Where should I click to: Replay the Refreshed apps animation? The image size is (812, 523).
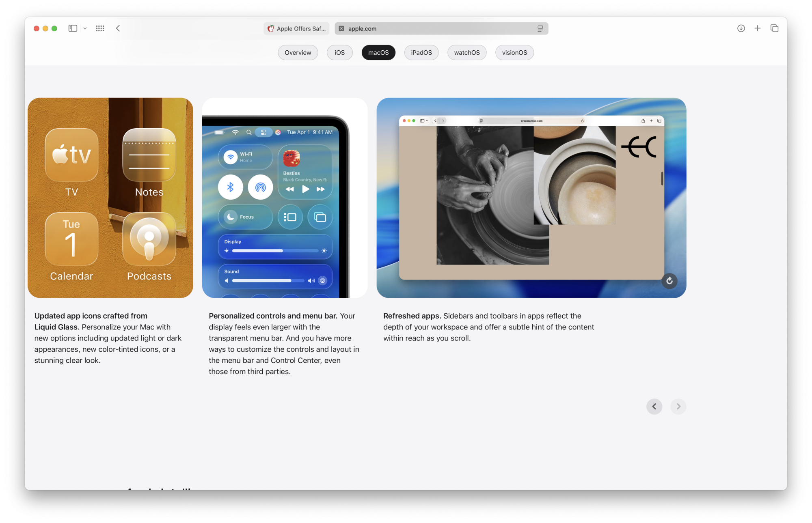pos(669,281)
